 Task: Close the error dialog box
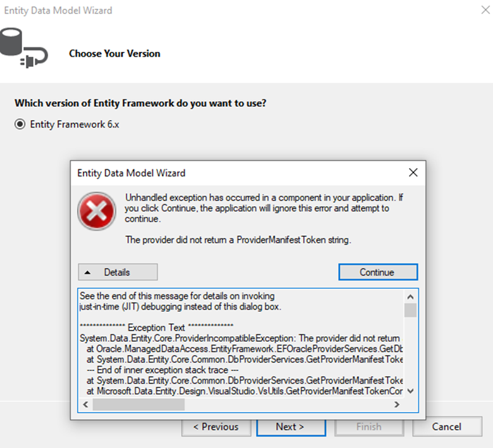tap(413, 173)
